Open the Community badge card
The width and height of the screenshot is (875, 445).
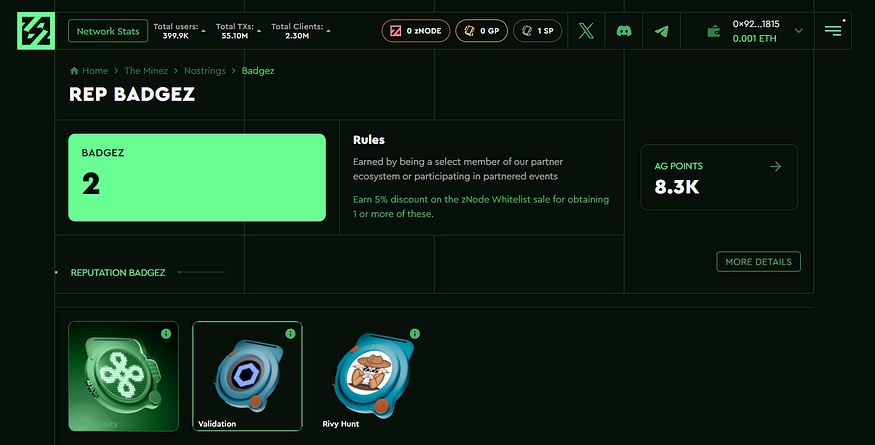pyautogui.click(x=123, y=376)
